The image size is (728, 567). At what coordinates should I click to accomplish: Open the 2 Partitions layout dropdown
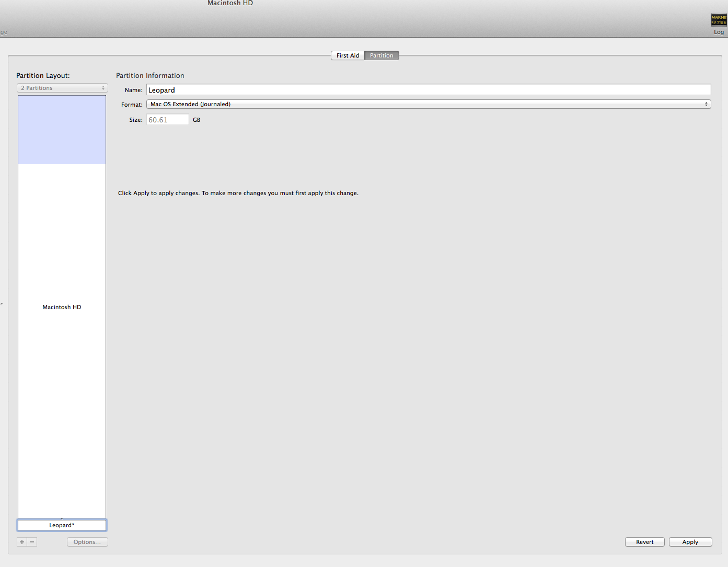point(62,88)
